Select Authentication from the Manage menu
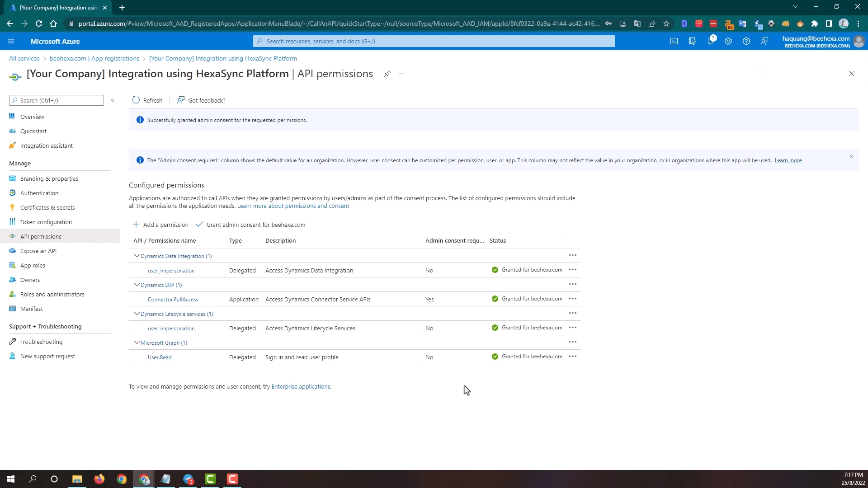868x488 pixels. click(x=39, y=192)
